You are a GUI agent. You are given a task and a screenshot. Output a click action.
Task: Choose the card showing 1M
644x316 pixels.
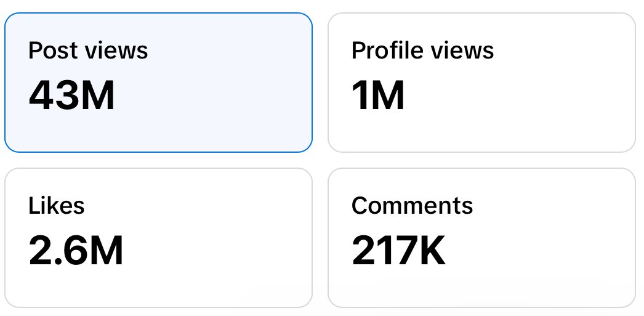[481, 83]
